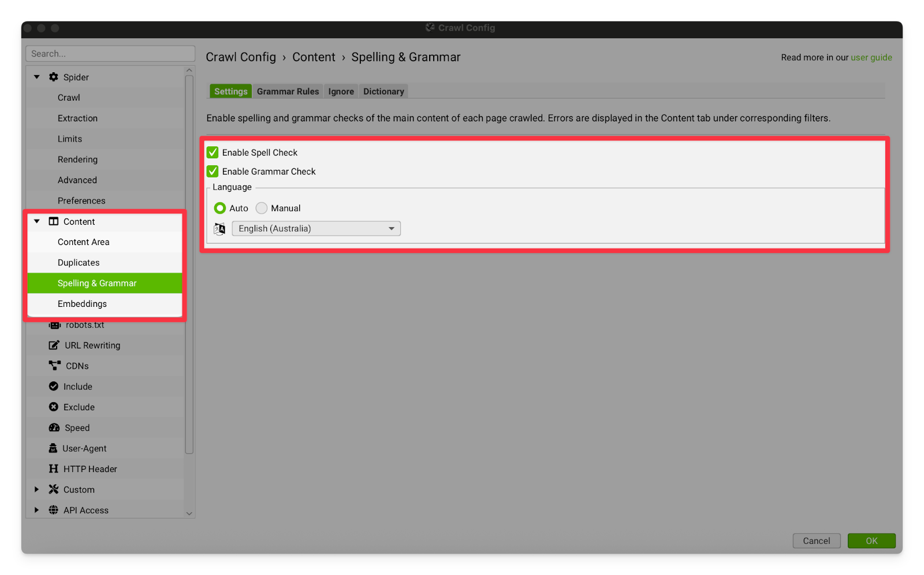Open the user guide link

pyautogui.click(x=871, y=57)
